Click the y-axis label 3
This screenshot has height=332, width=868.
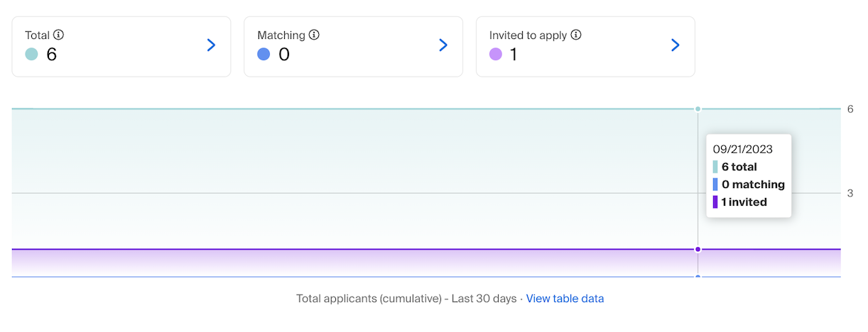point(850,193)
